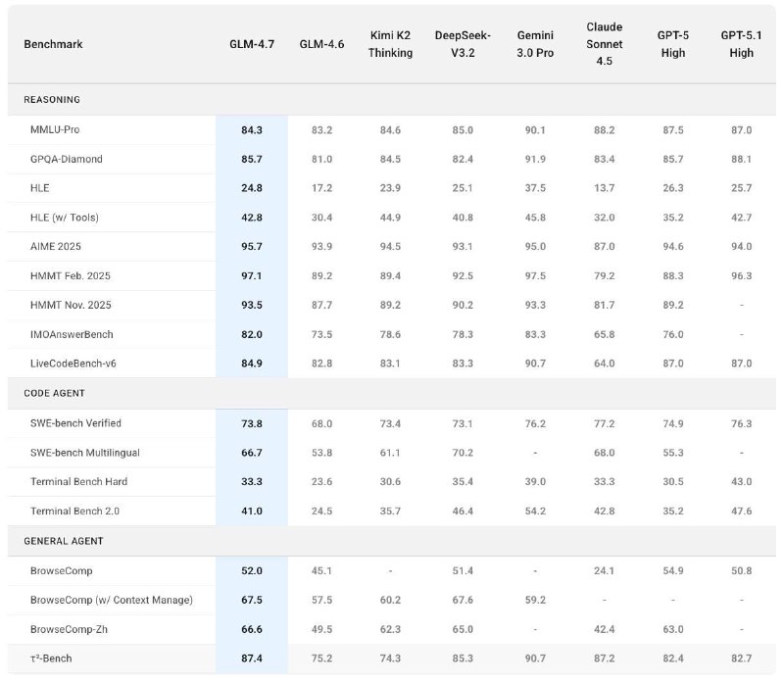Select the Gemini 3.0 Pro column header
Viewport: 784px width, 683px height.
[x=535, y=44]
